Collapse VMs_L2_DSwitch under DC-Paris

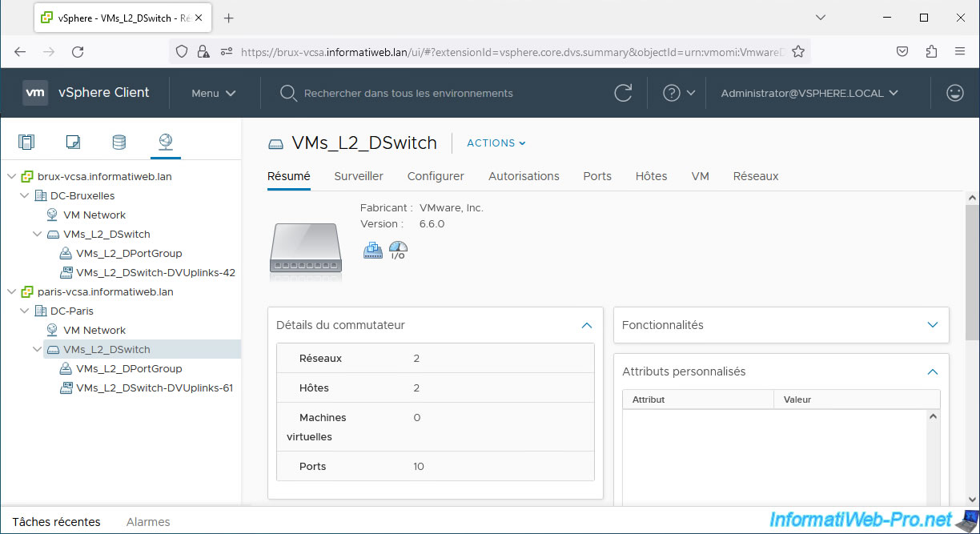[38, 349]
